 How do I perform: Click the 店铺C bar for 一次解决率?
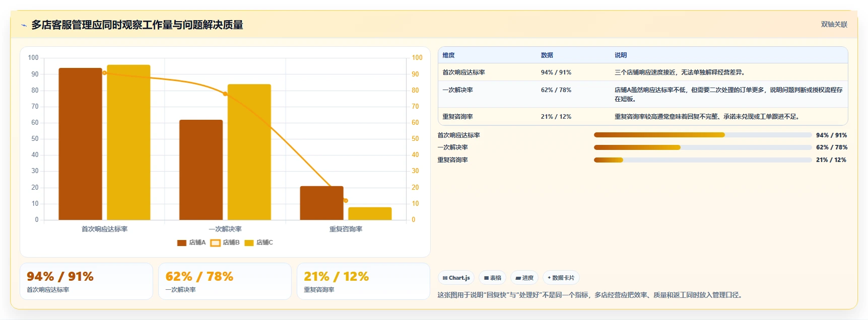[249, 152]
